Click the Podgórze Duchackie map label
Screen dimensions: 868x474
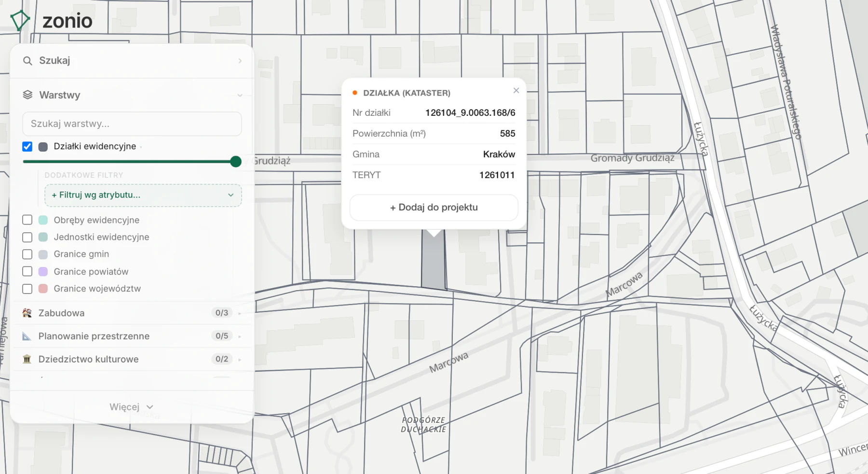[x=424, y=425]
